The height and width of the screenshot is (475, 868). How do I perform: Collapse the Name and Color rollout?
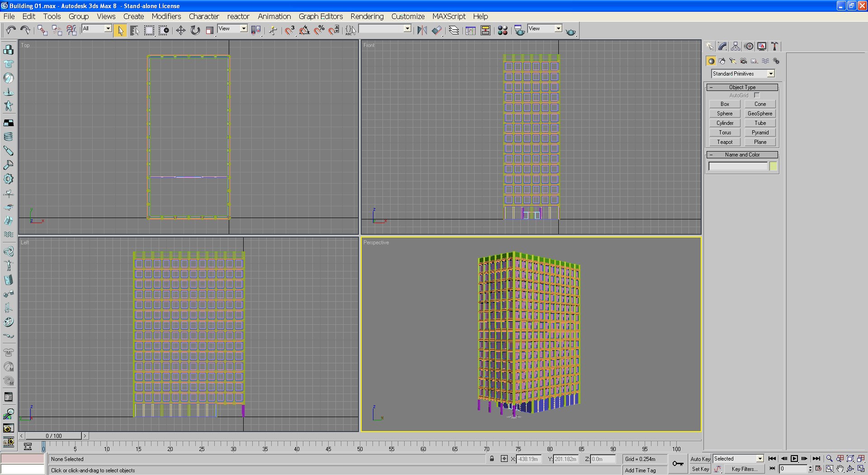click(x=742, y=155)
